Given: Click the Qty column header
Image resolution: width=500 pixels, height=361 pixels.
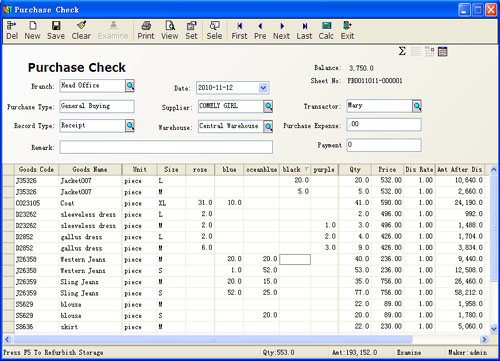Looking at the screenshot, I should pyautogui.click(x=355, y=169).
